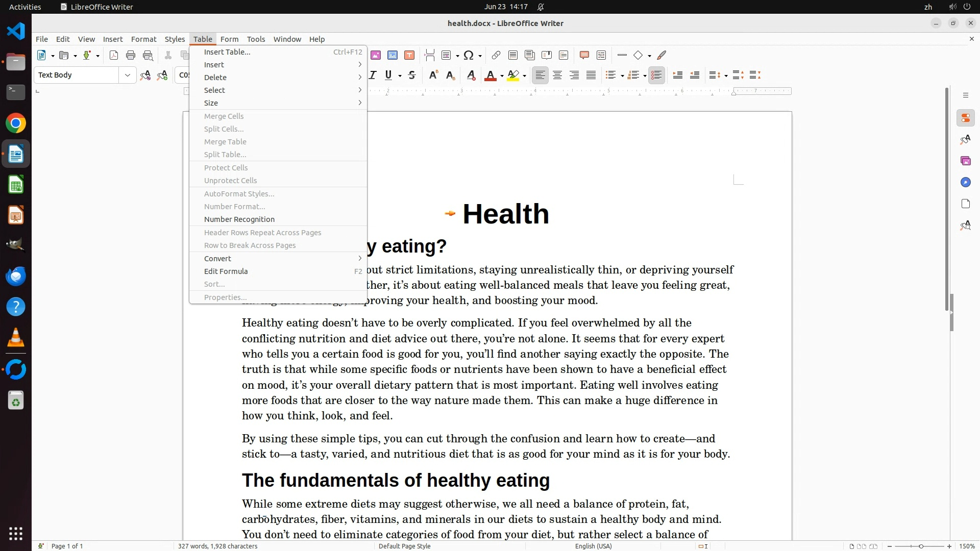Click the Insert Comment icon
Screen dimensions: 980x551
tap(584, 55)
